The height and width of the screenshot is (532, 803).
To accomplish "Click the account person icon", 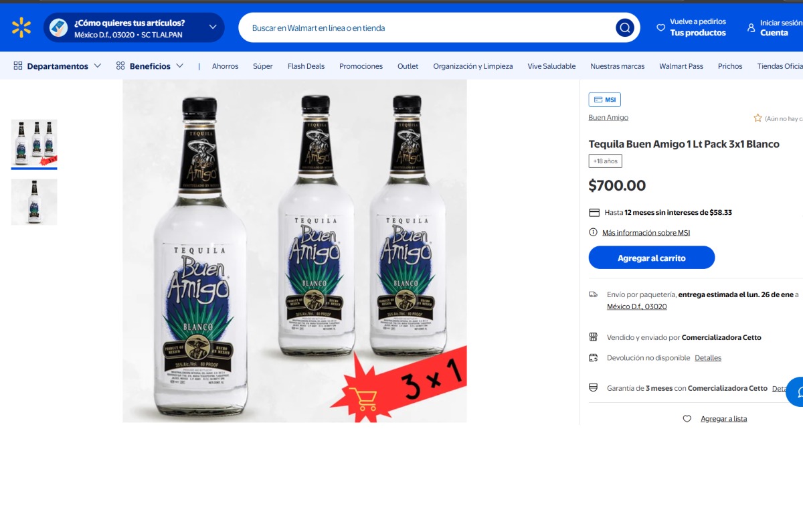I will (751, 28).
